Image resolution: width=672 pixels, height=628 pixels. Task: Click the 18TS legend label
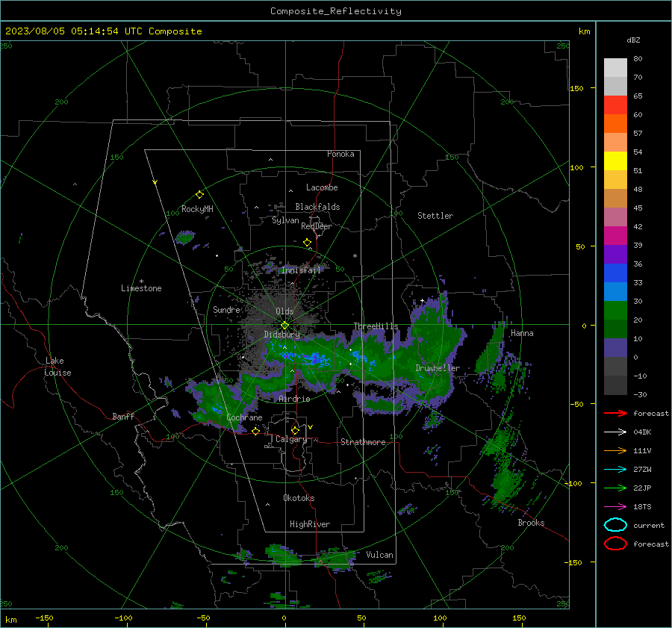coord(642,506)
